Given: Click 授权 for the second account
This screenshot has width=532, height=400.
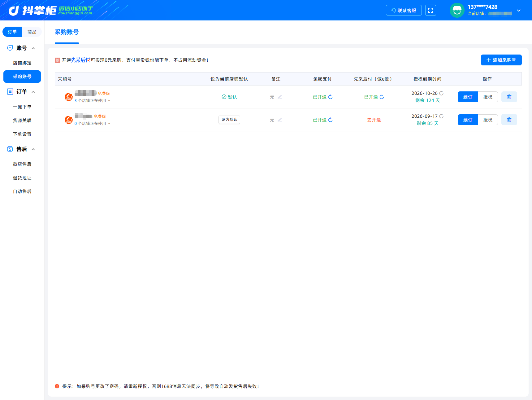Looking at the screenshot, I should (488, 120).
